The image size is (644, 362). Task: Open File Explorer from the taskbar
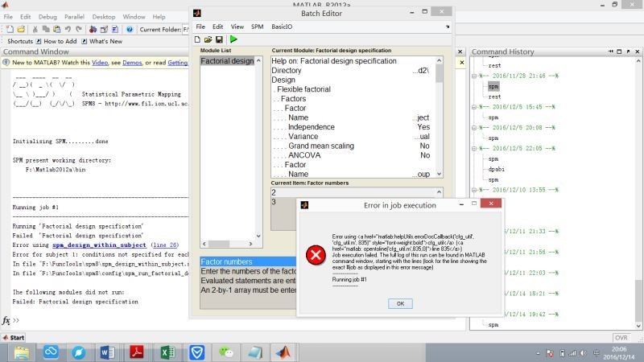22,352
